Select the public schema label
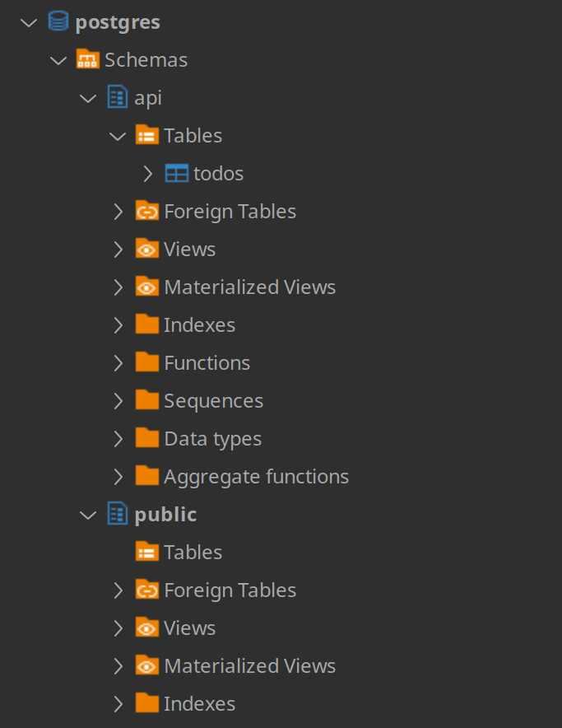Screen dimensions: 562x728 pos(165,515)
